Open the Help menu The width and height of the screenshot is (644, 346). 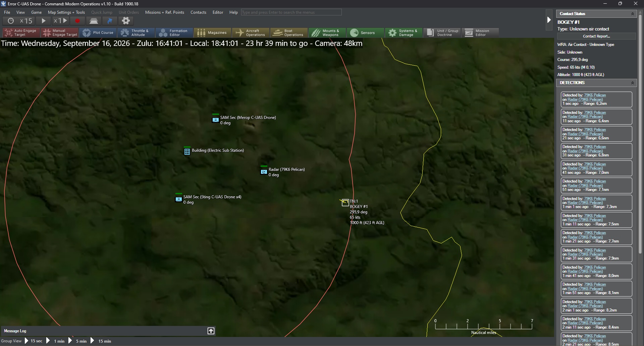[x=233, y=12]
